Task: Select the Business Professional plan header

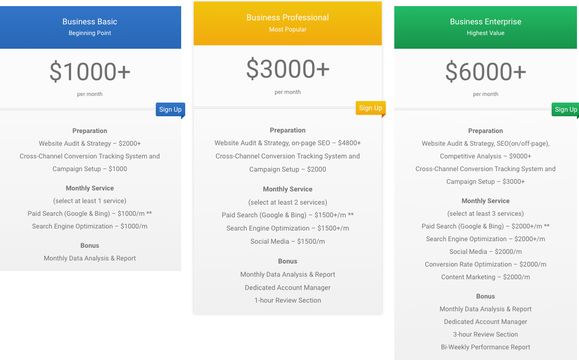Action: click(x=288, y=23)
